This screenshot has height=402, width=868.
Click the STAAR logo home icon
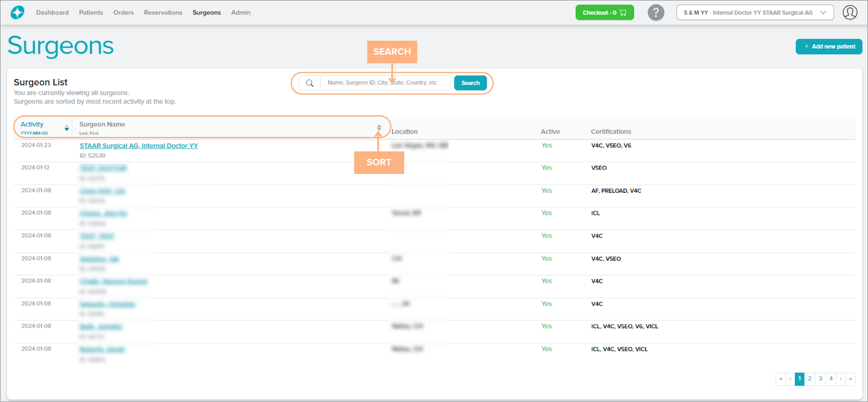[x=17, y=12]
